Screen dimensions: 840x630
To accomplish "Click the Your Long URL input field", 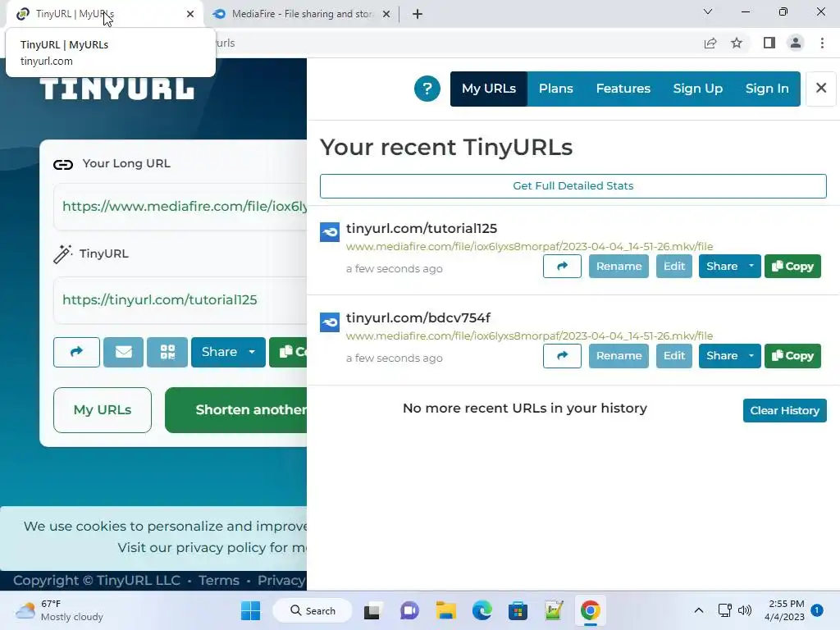I will pyautogui.click(x=180, y=207).
